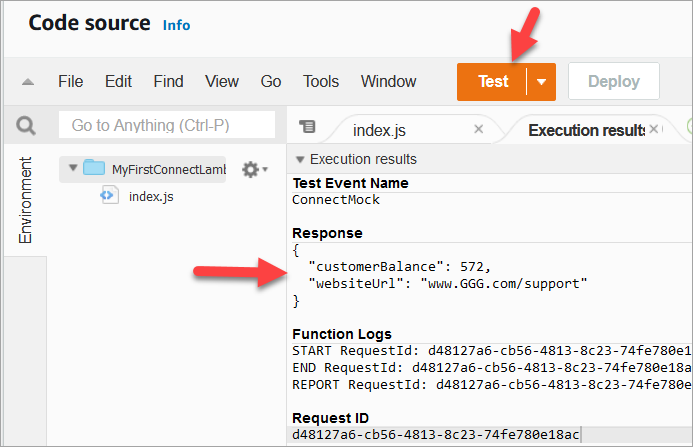Screen dimensions: 693x447
Task: Click the tab list icon left of index.js tab
Action: point(307,127)
